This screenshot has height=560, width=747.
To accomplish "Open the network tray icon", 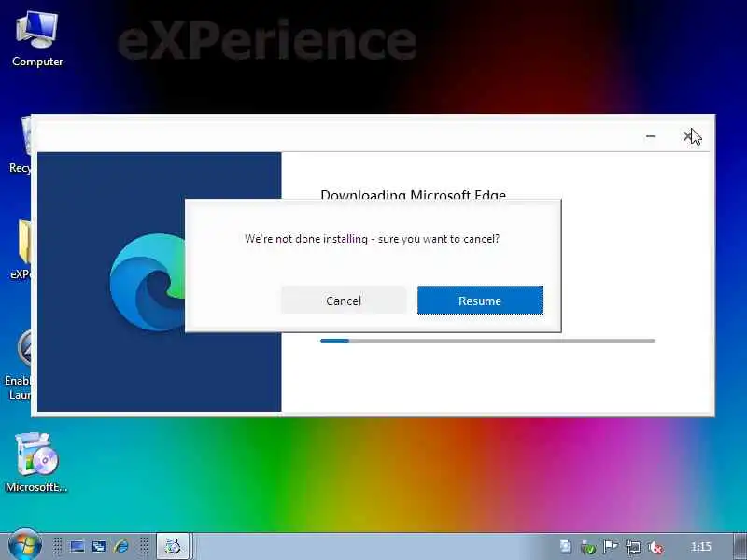I will pyautogui.click(x=633, y=547).
